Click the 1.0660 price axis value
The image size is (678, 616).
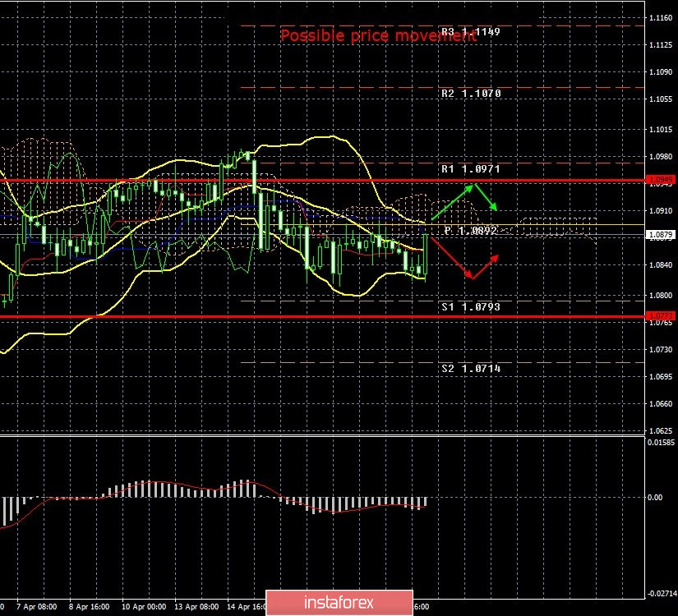[x=661, y=404]
